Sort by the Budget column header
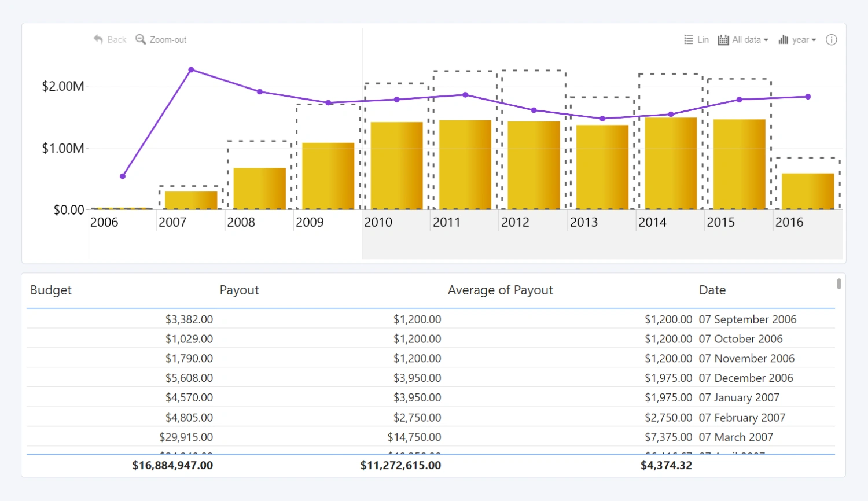The height and width of the screenshot is (501, 868). coord(51,290)
